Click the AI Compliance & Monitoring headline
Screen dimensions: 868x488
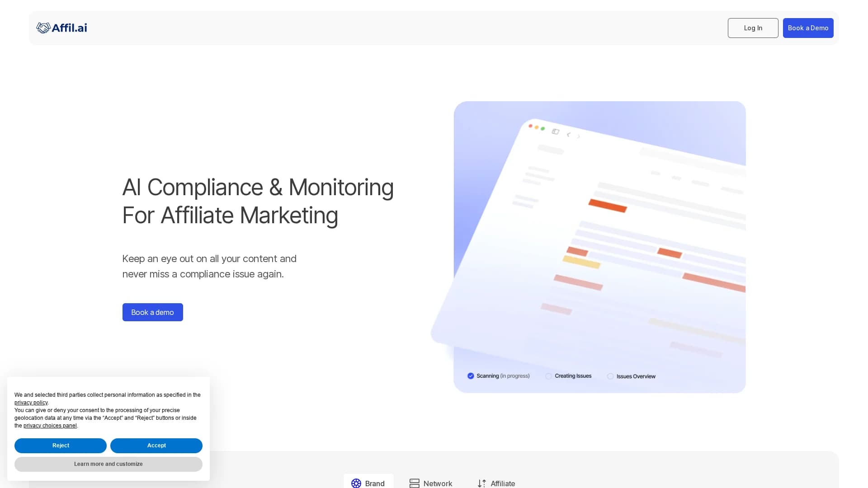258,201
